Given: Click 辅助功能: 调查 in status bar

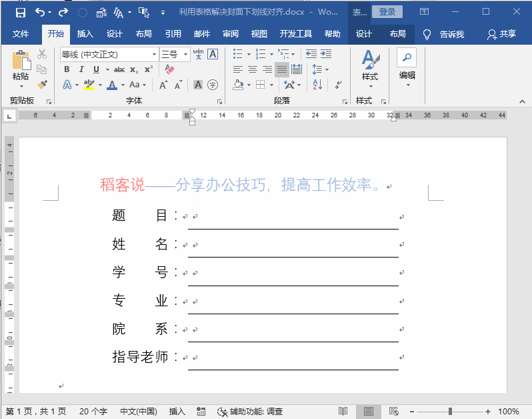Looking at the screenshot, I should pos(250,412).
